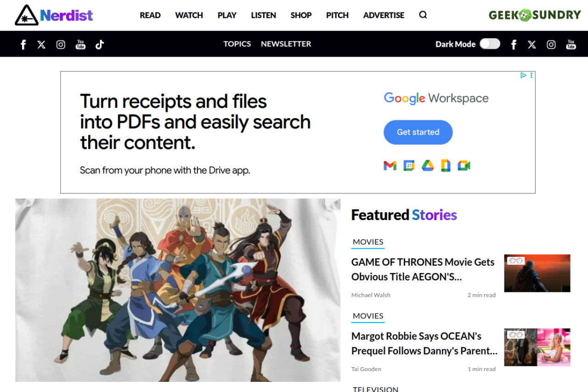The image size is (588, 392).
Task: Open the LISTEN menu
Action: 264,15
